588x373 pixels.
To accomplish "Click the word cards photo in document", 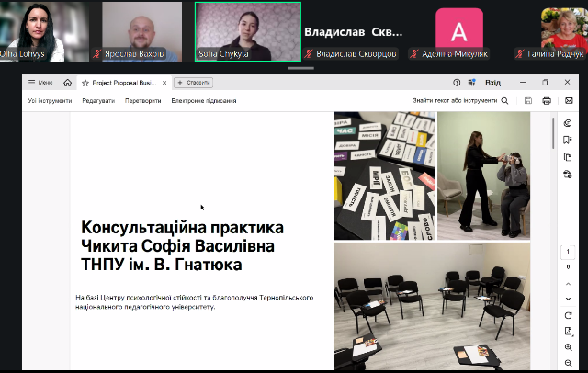I will 384,175.
